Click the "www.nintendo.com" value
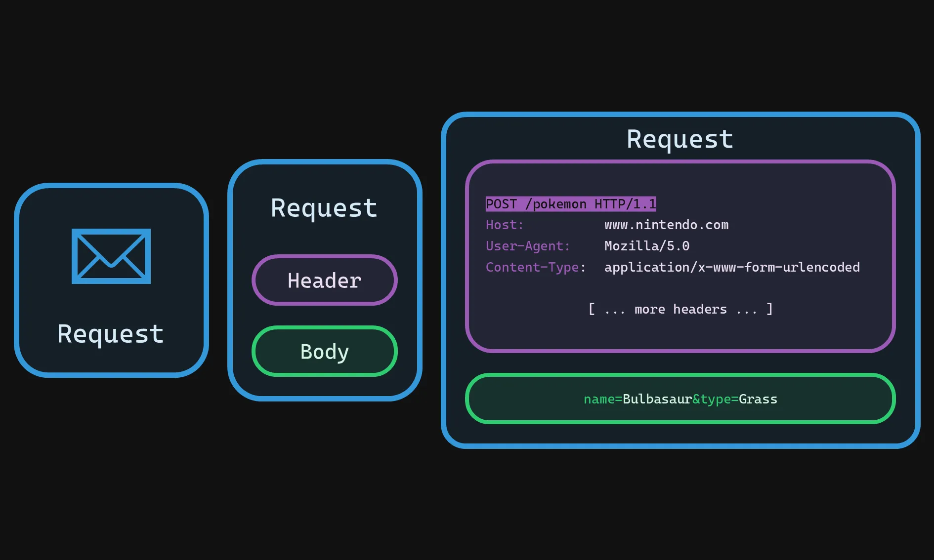This screenshot has height=560, width=934. (667, 225)
